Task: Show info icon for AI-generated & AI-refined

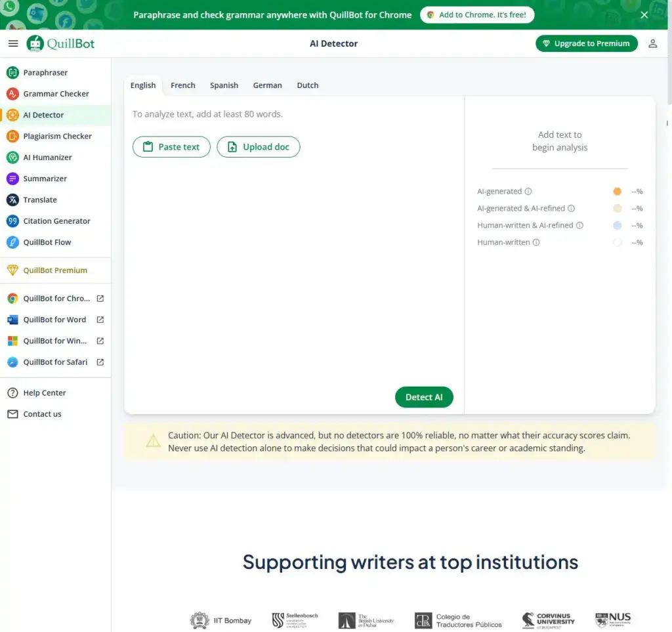Action: 572,208
